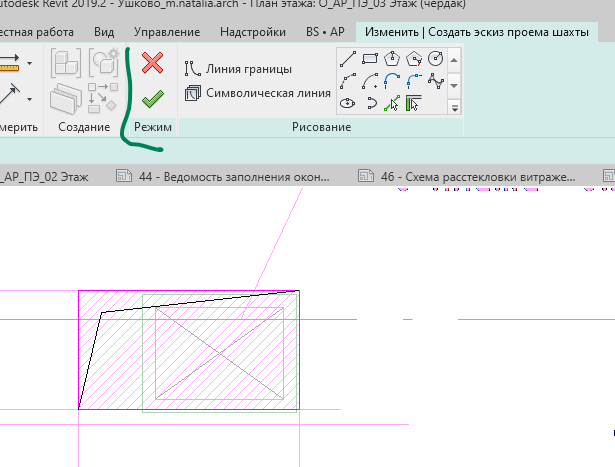Click the grayed Create Similar icon
The height and width of the screenshot is (467, 615).
click(x=103, y=98)
